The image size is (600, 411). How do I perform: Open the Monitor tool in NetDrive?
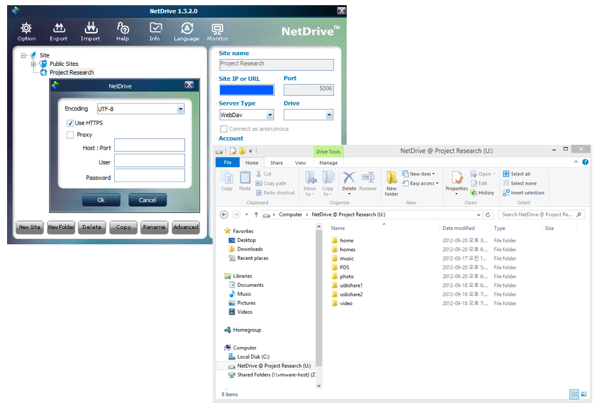coord(217,31)
